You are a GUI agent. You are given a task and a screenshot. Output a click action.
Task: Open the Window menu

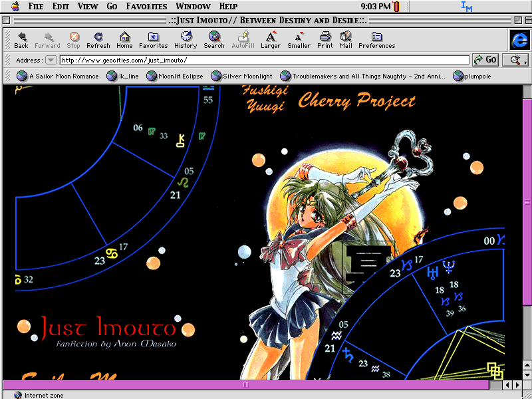(193, 7)
